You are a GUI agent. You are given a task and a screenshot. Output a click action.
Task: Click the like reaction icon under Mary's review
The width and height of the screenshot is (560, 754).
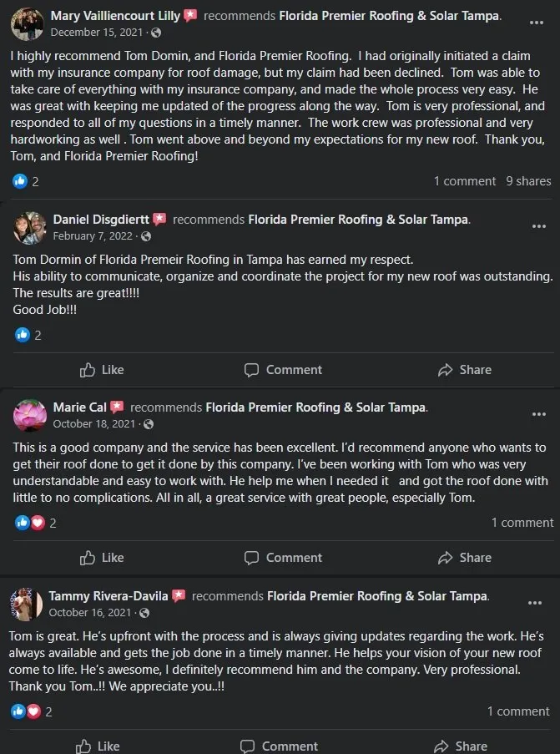coord(20,181)
